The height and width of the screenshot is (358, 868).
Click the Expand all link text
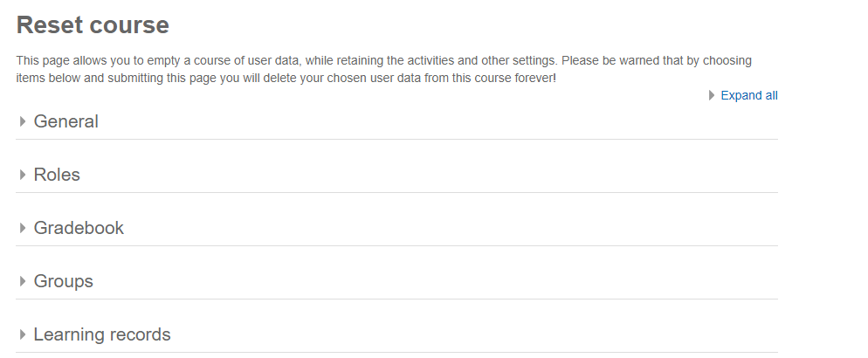click(748, 96)
